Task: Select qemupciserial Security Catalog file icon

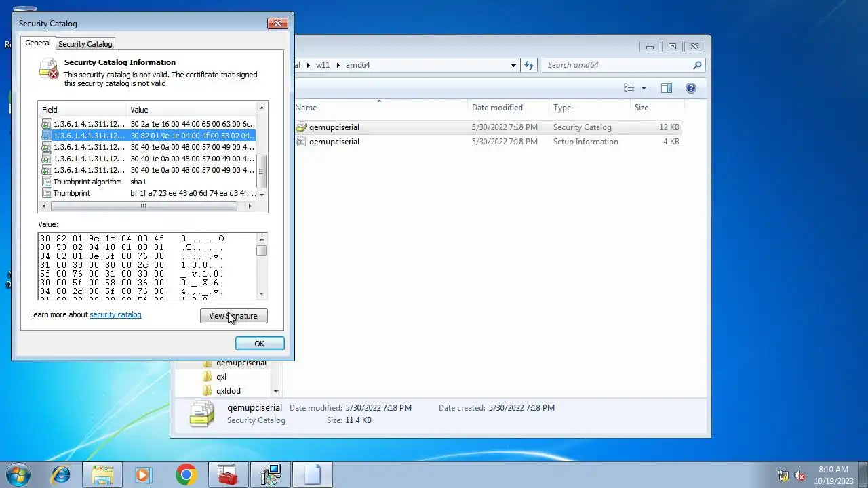Action: 301,127
